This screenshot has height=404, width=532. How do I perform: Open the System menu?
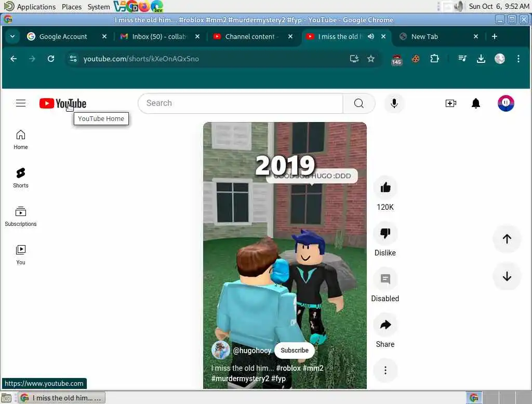point(99,6)
